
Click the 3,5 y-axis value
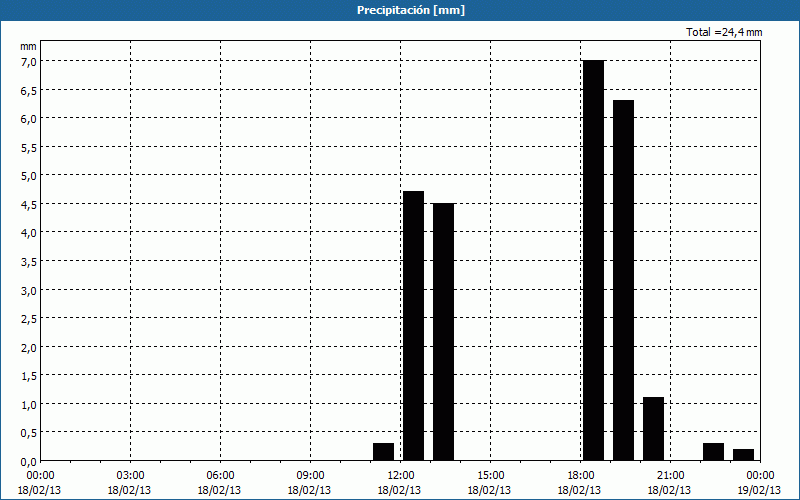29,261
